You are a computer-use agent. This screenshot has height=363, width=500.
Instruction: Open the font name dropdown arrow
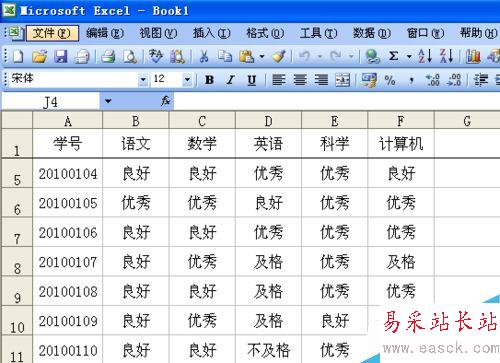tap(143, 80)
